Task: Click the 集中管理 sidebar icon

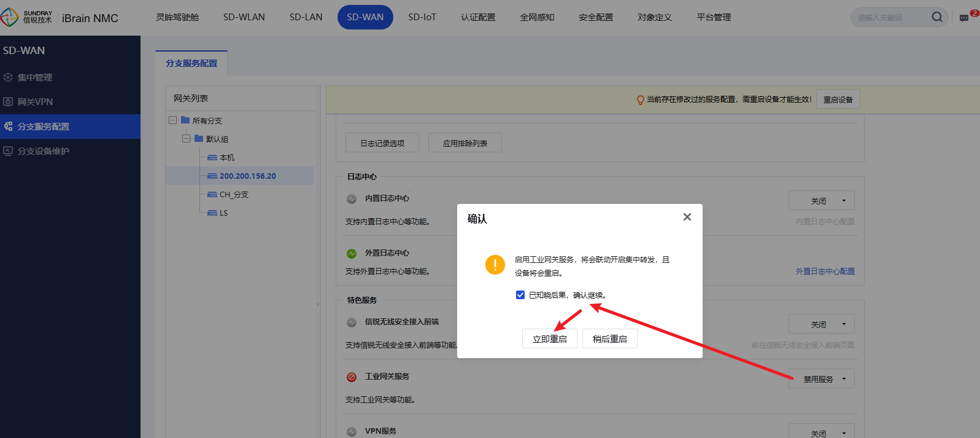Action: [8, 77]
